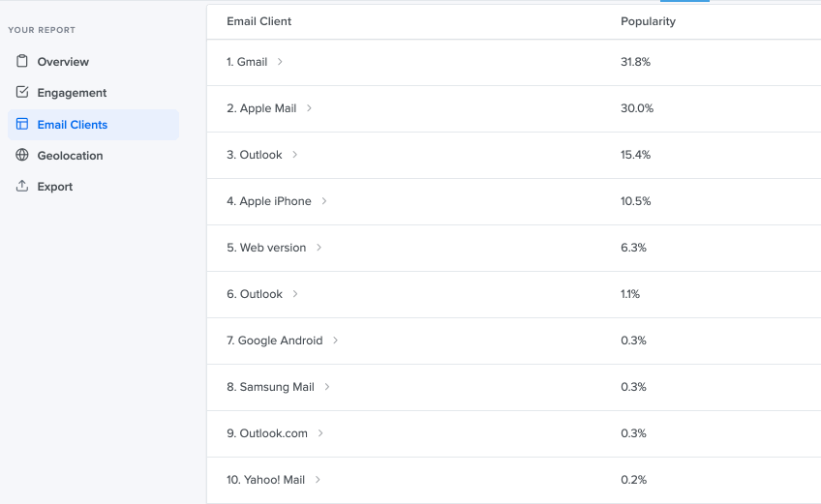Expand Google Android chevron arrow
This screenshot has width=821, height=504.
(x=336, y=341)
